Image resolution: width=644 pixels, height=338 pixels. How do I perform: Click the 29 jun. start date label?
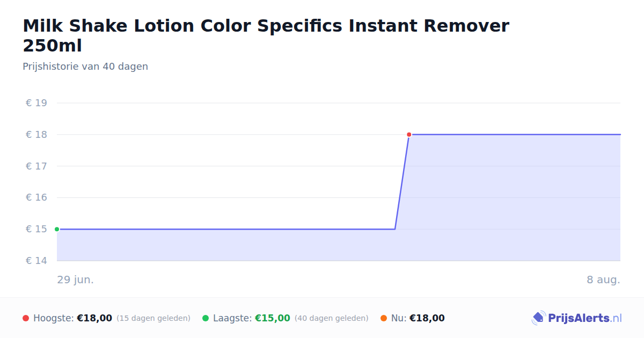(x=76, y=280)
